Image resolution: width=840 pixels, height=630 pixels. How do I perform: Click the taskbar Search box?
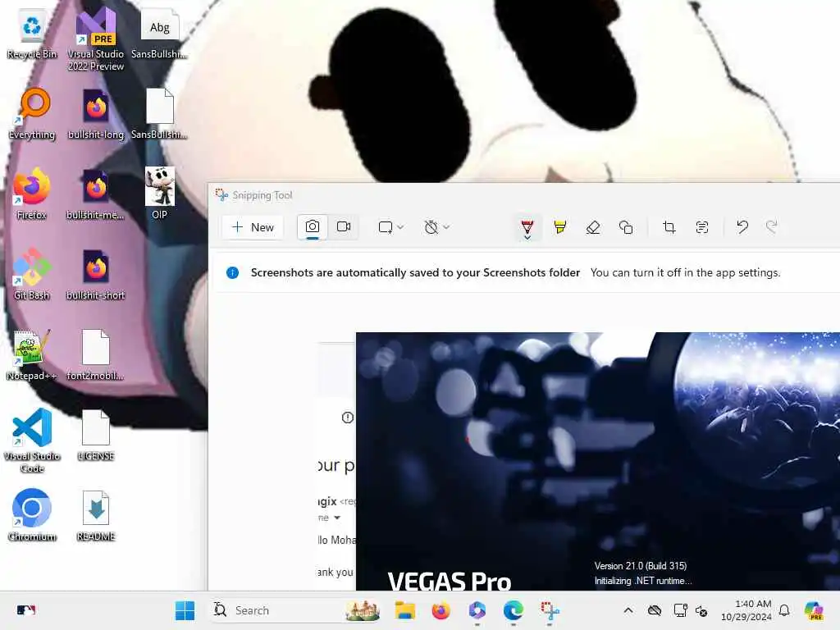297,610
